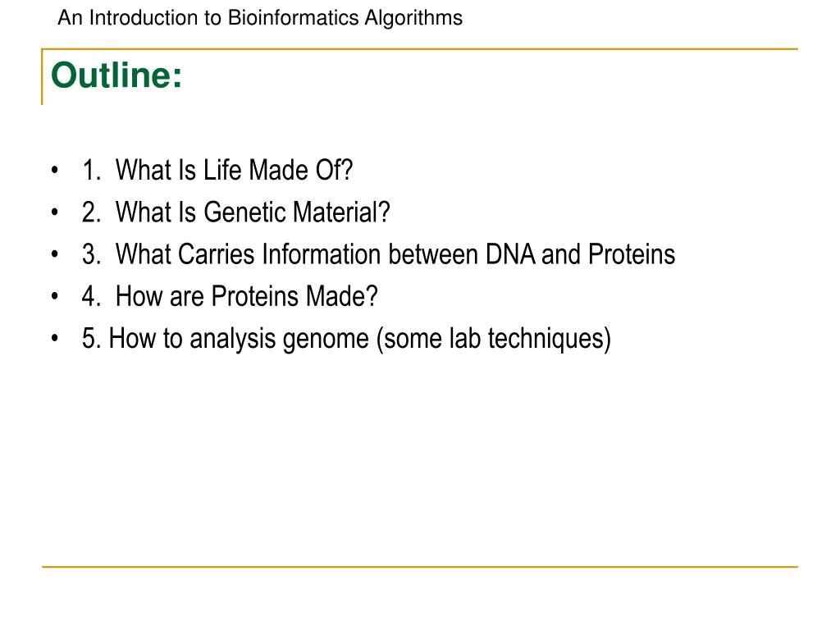Click bullet dot before item number 4
The height and width of the screenshot is (630, 840).
[55, 296]
